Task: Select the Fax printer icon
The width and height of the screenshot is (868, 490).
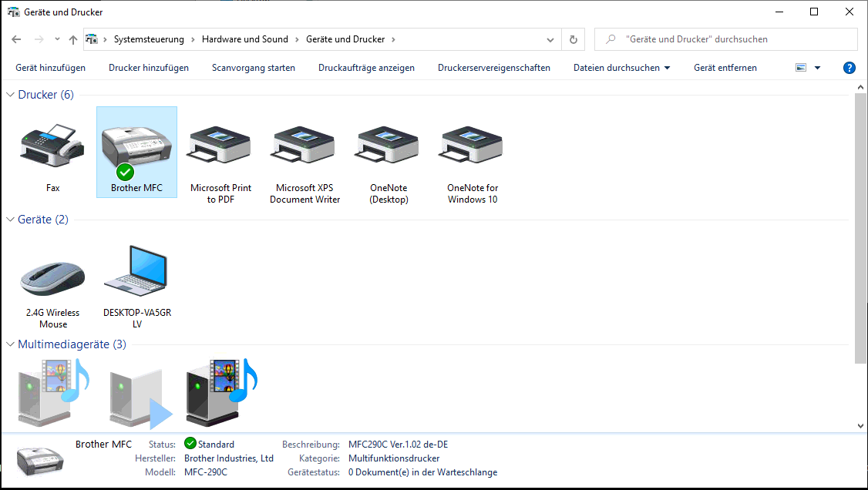Action: (x=52, y=146)
